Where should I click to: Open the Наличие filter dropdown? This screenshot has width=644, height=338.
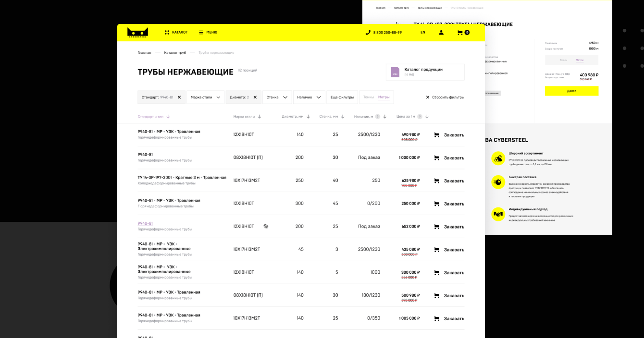pos(309,97)
